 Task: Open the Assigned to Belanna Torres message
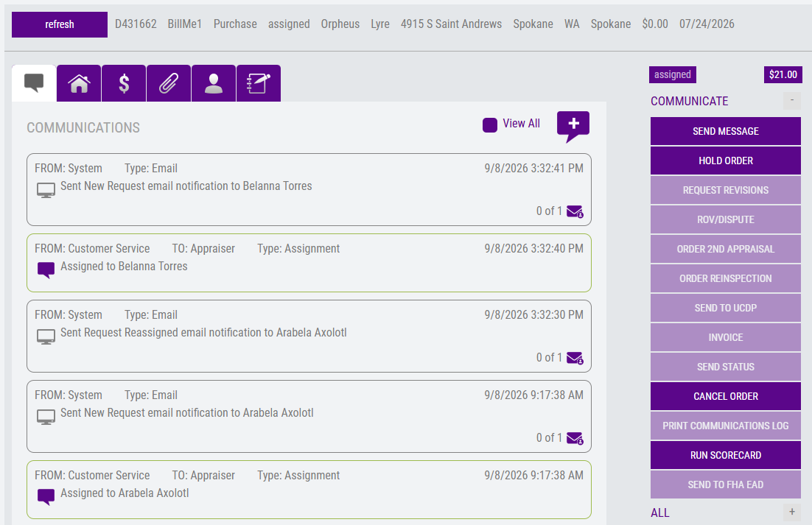[x=309, y=263]
